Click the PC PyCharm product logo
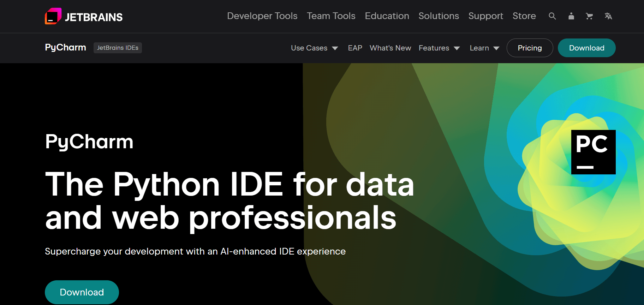The image size is (644, 305). (x=594, y=152)
